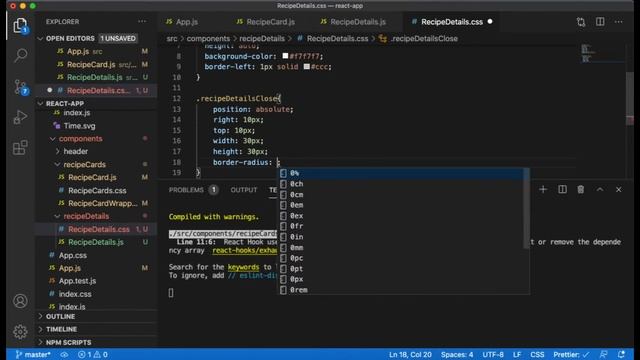Viewport: 640px width, 360px height.
Task: Open RecipeCards.css in the file tree
Action: point(96,191)
